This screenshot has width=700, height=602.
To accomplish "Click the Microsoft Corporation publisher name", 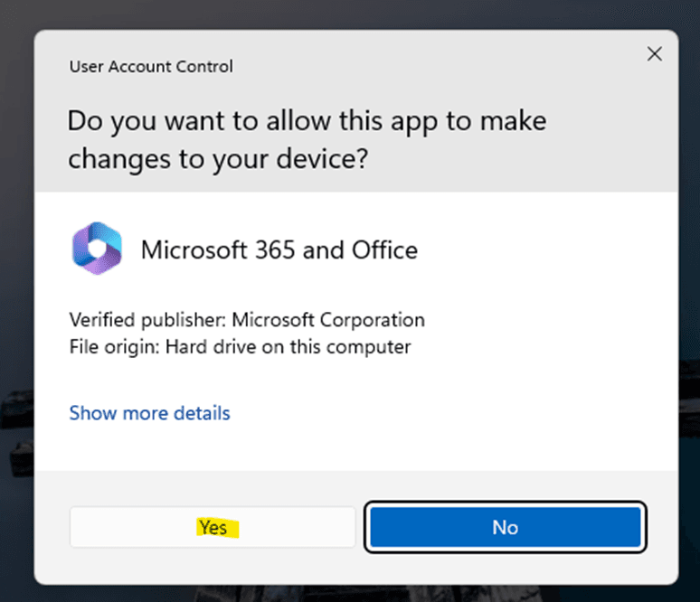I will coord(328,320).
